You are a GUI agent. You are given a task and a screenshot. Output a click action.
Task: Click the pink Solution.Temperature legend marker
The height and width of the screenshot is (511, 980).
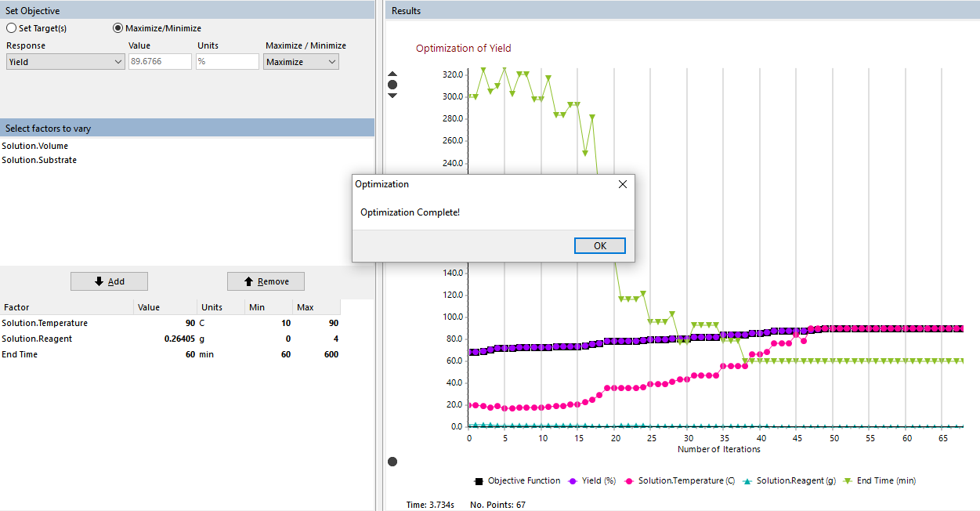coord(628,481)
